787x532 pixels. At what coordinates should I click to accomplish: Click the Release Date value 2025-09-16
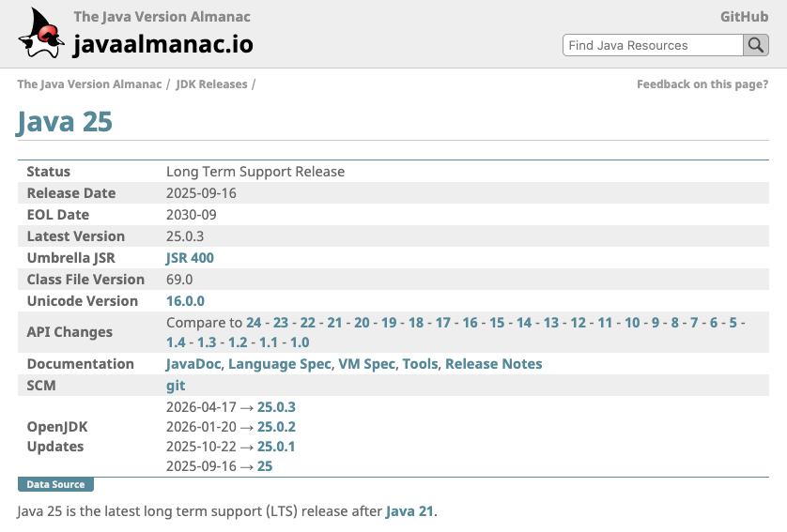[201, 193]
